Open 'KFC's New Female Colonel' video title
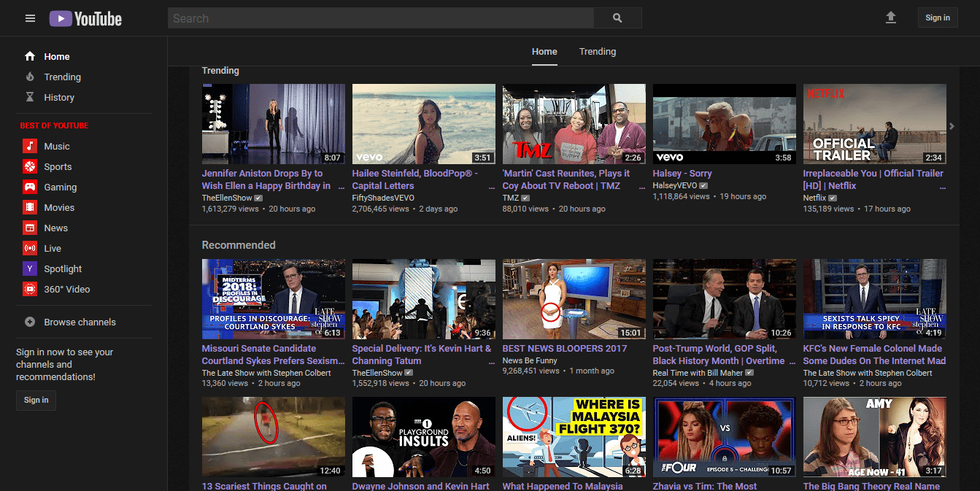 (x=874, y=355)
